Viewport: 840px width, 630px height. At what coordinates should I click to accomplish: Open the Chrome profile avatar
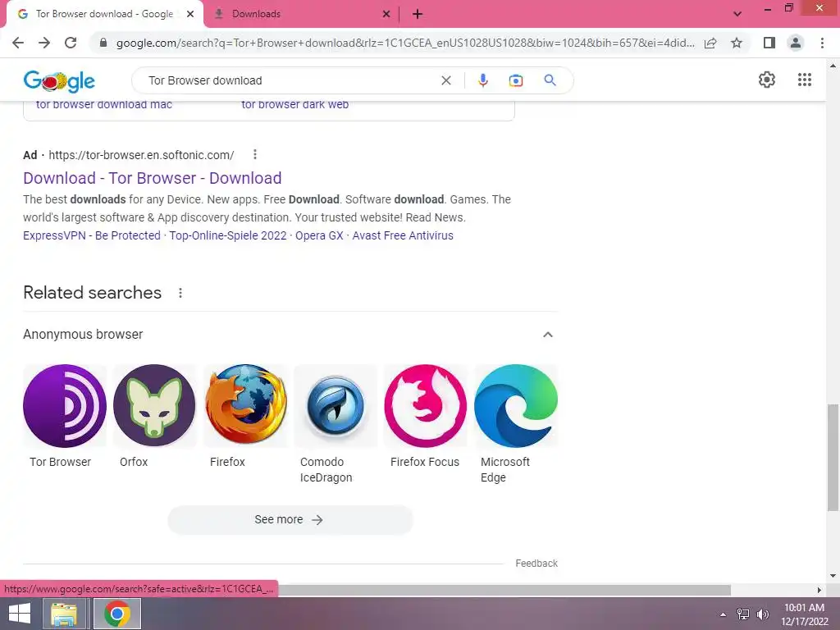pyautogui.click(x=796, y=43)
